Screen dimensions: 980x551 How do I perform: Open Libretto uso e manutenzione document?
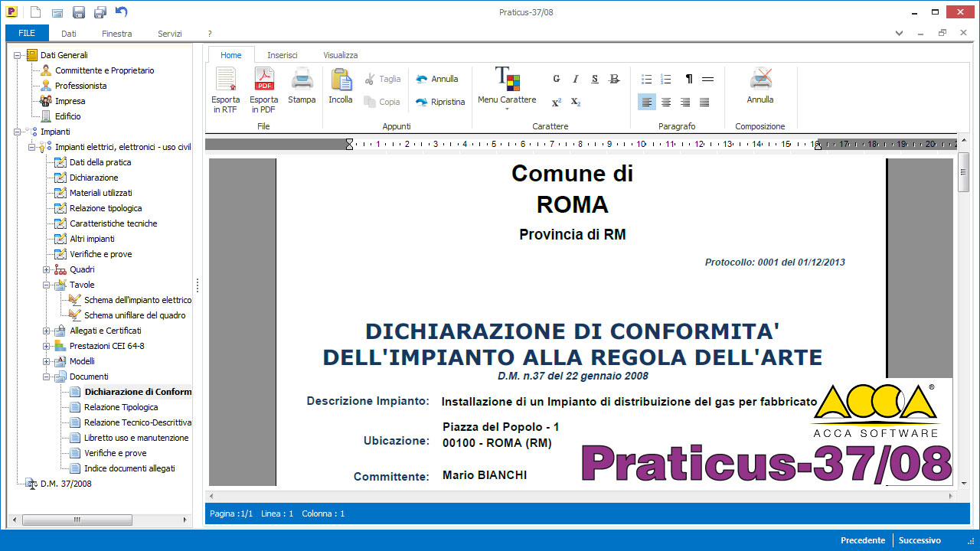(136, 438)
